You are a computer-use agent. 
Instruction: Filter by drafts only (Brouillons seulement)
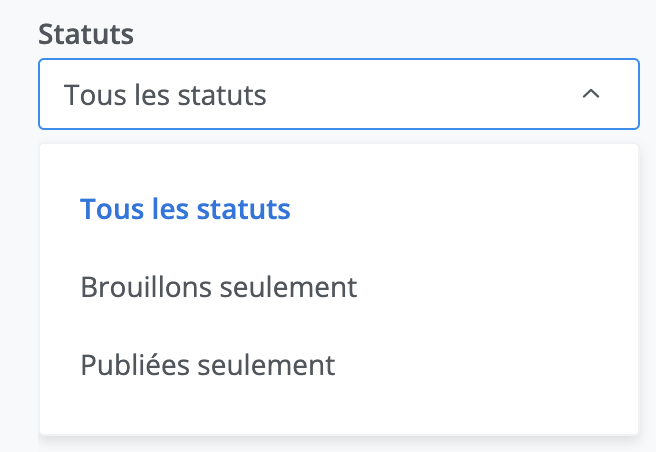coord(218,288)
